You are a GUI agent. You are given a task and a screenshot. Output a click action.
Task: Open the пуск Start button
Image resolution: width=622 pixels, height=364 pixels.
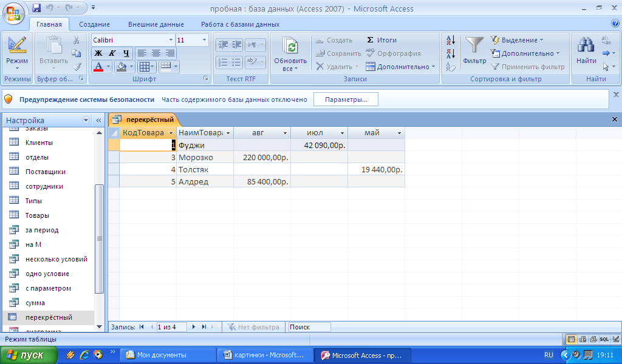[x=29, y=355]
